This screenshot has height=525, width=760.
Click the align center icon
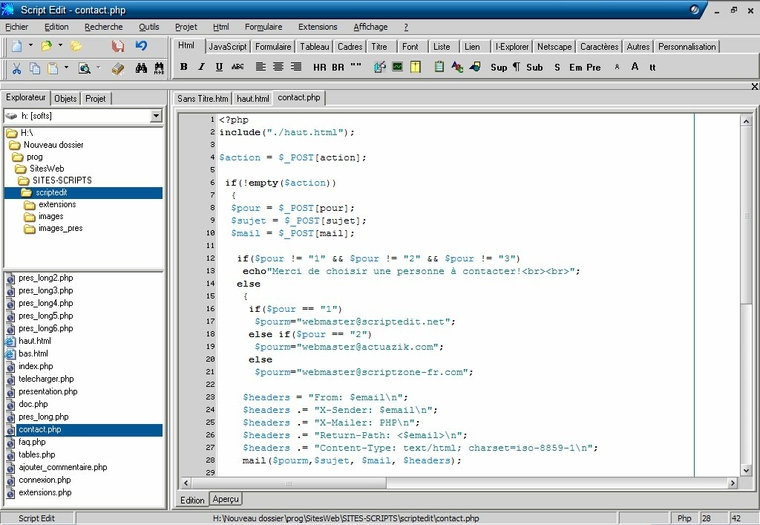278,67
